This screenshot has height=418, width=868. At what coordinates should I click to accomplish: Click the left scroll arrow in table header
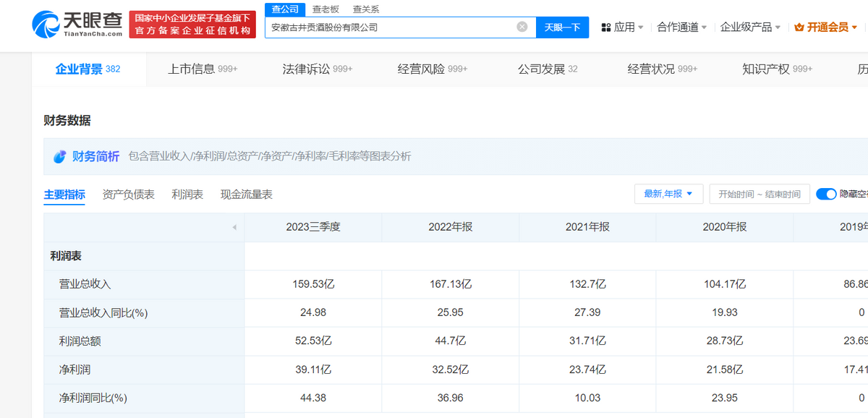pos(234,227)
